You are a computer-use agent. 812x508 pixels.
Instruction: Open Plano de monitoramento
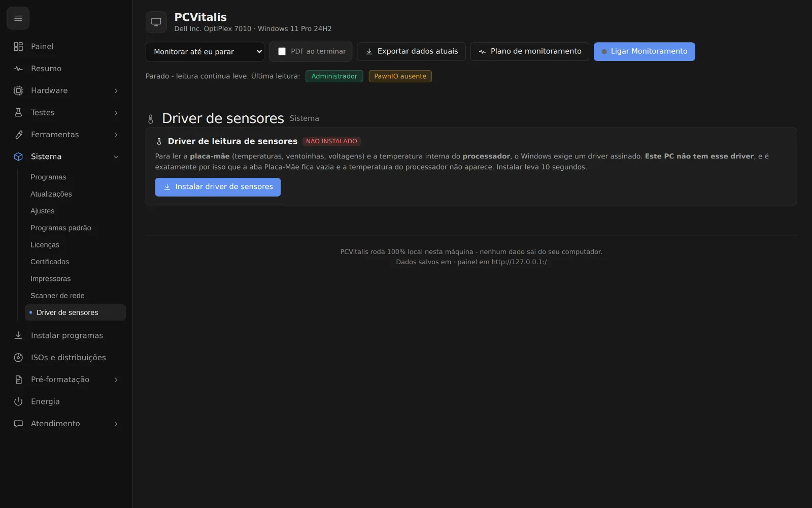[530, 51]
